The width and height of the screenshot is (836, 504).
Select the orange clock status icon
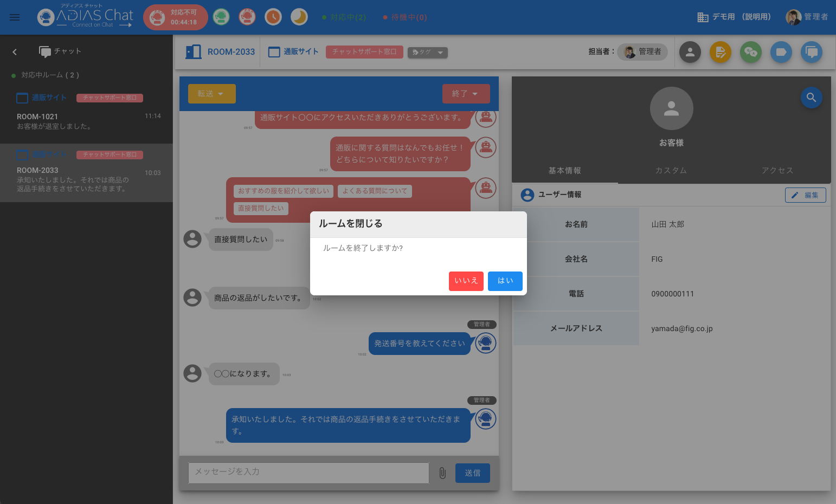[273, 17]
